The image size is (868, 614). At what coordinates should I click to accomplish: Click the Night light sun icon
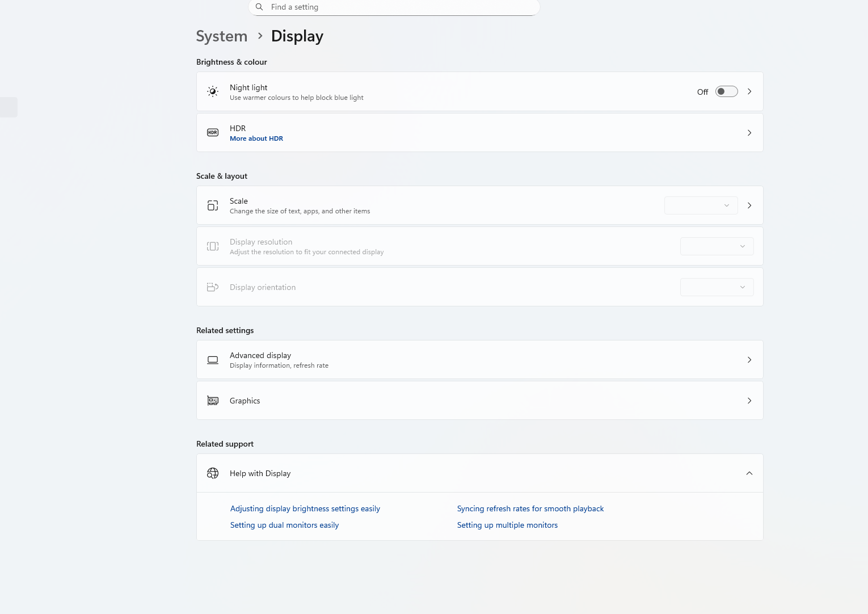click(213, 91)
